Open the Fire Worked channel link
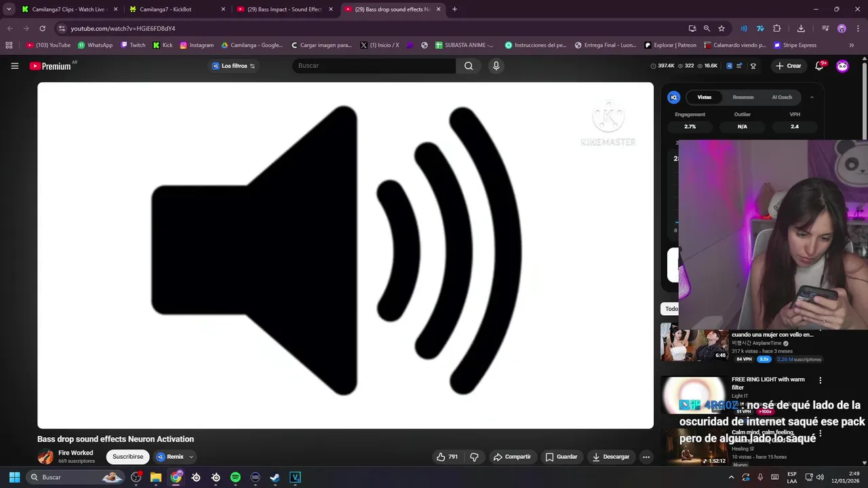 [75, 453]
